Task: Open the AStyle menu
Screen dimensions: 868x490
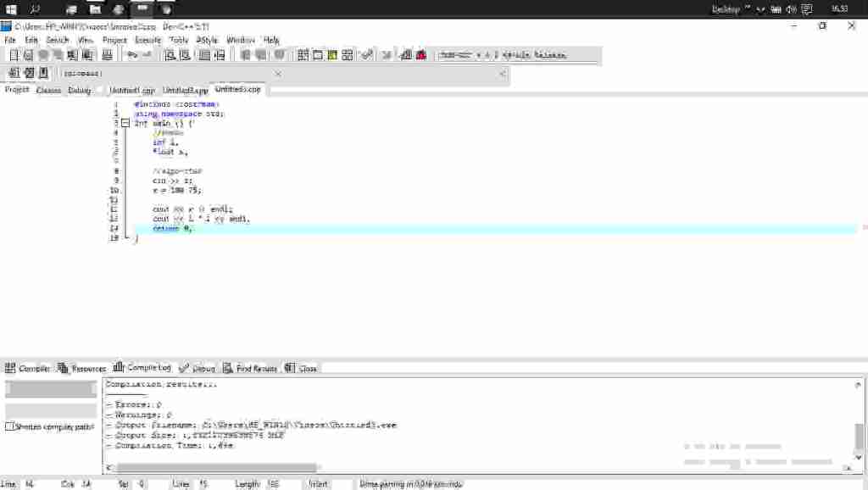Action: coord(207,40)
